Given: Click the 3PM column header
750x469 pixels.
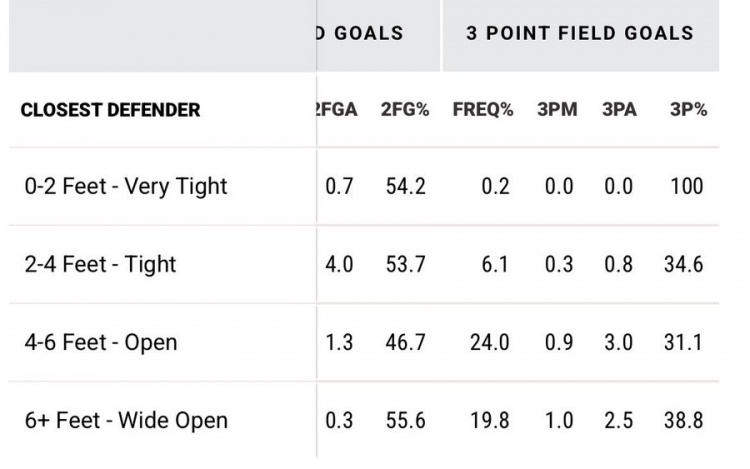Looking at the screenshot, I should [x=557, y=110].
